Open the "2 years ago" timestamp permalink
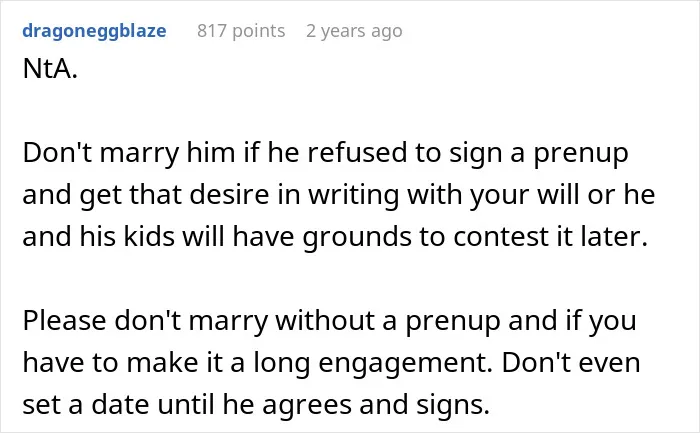Screen dimensions: 700x433 [354, 31]
